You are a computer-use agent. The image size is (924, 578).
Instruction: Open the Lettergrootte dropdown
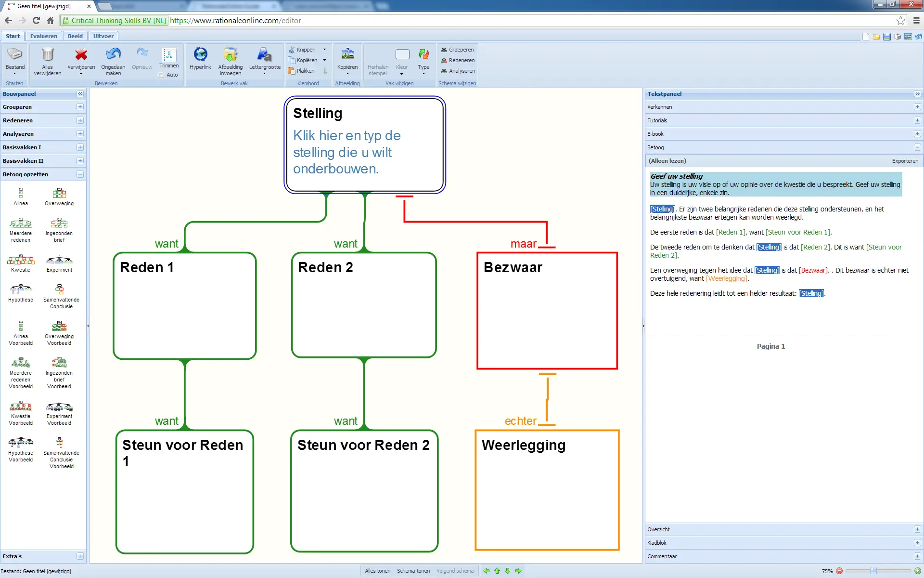(264, 74)
